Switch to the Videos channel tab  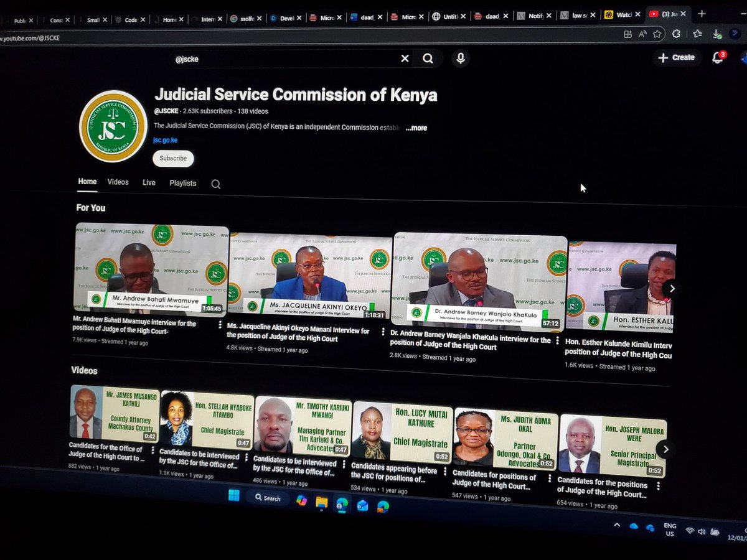click(118, 182)
